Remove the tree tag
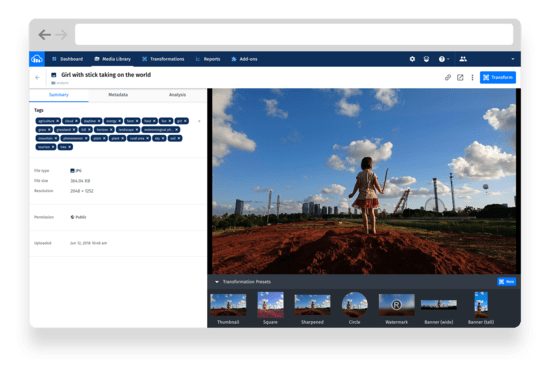Viewport: 550px width, 371px height. pos(70,147)
